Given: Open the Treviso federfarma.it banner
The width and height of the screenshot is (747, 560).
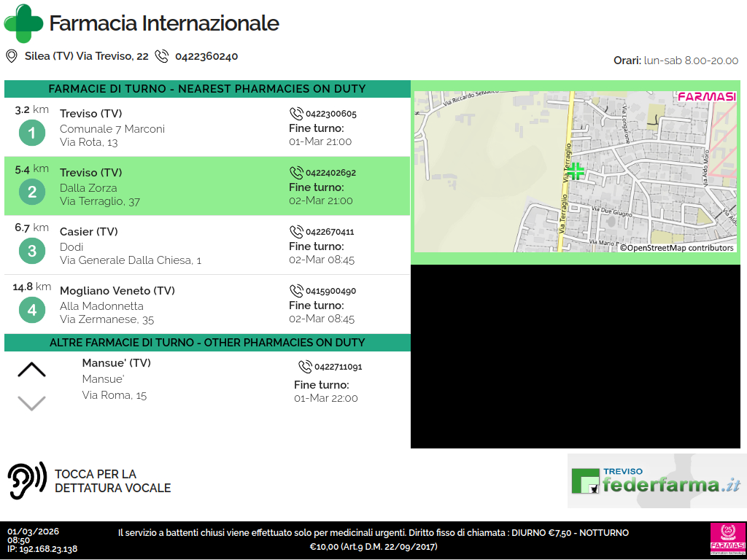Looking at the screenshot, I should tap(657, 481).
